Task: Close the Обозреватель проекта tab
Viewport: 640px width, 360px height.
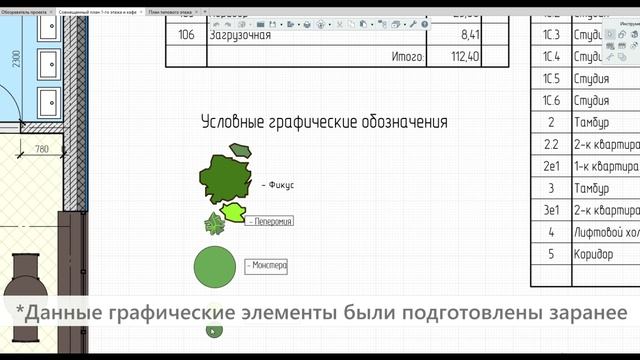Action: coord(51,12)
